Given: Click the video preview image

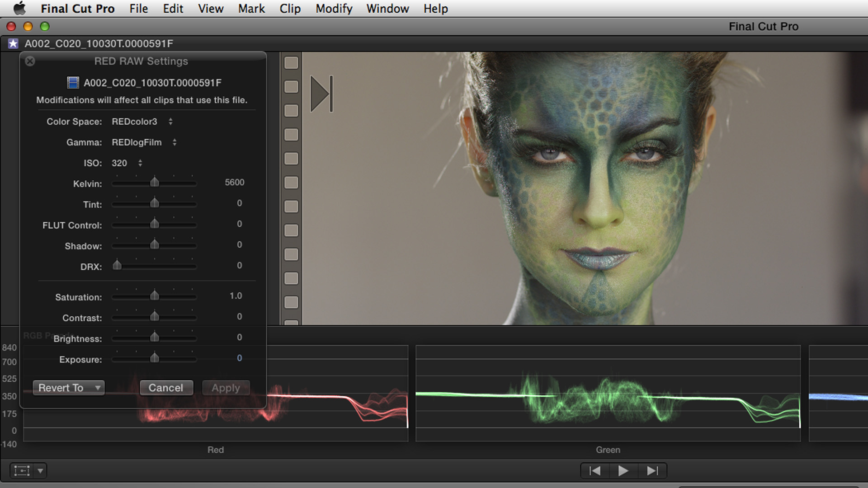Looking at the screenshot, I should 585,188.
